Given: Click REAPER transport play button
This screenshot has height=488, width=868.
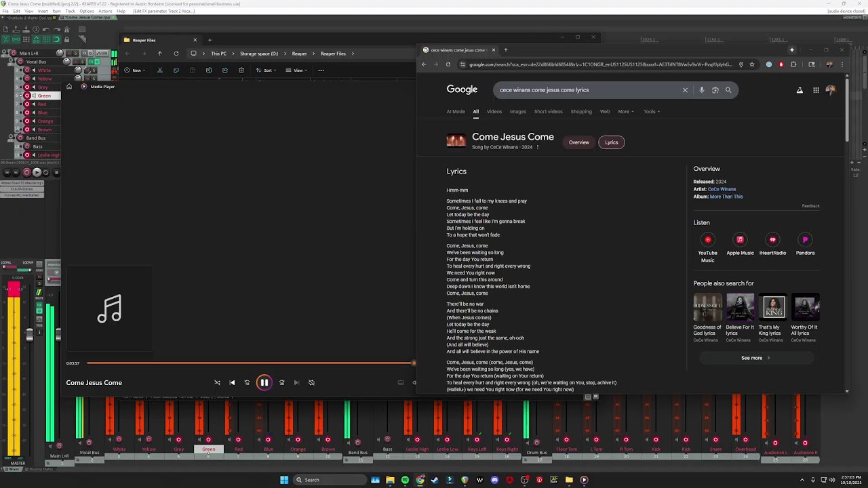Looking at the screenshot, I should (37, 172).
